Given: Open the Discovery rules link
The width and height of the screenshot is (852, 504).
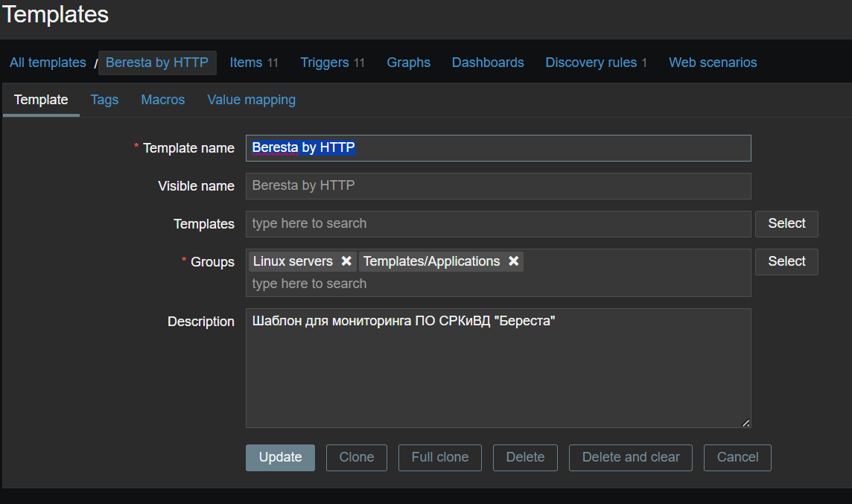Looking at the screenshot, I should pos(591,63).
